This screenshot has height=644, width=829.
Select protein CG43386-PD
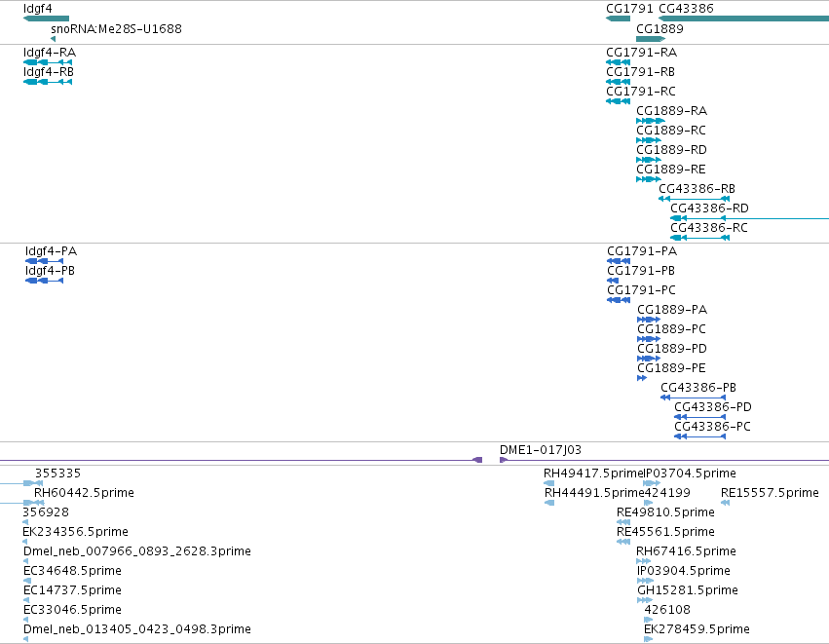point(713,407)
